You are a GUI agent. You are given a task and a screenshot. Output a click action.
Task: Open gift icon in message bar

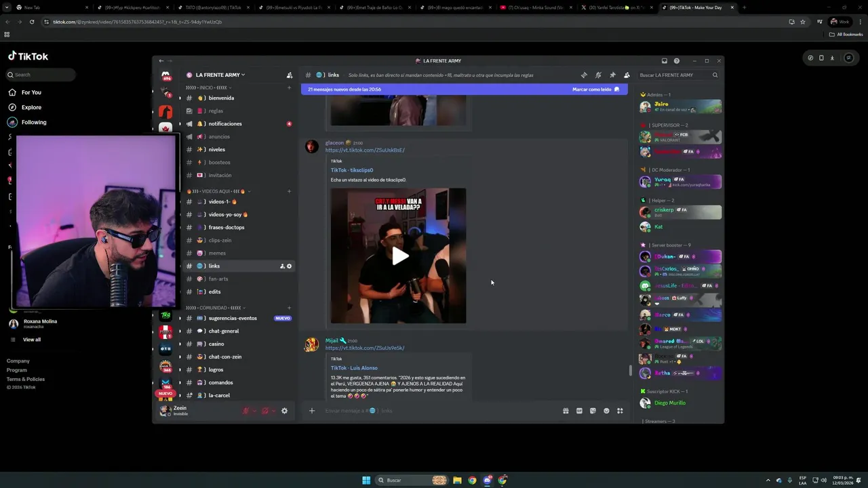566,411
